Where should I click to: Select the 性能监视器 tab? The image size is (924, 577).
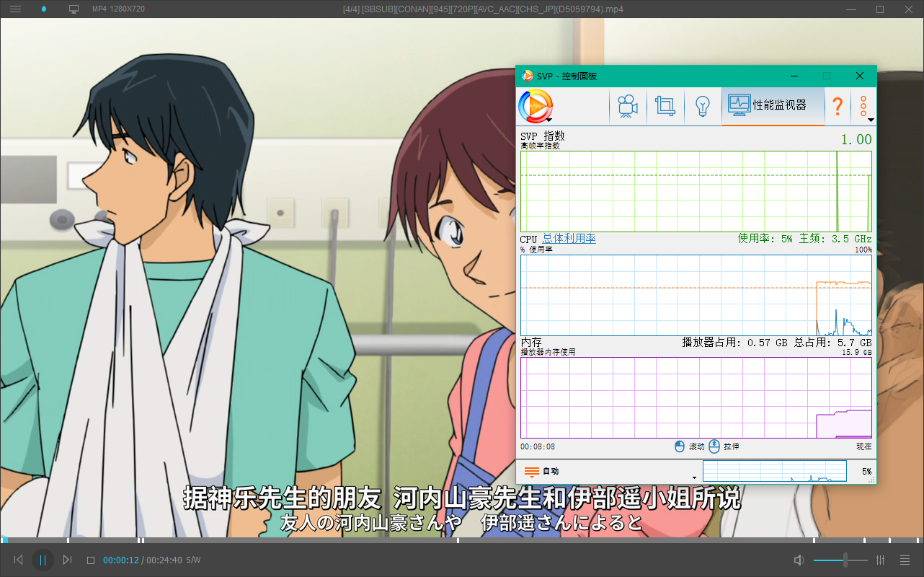[773, 105]
